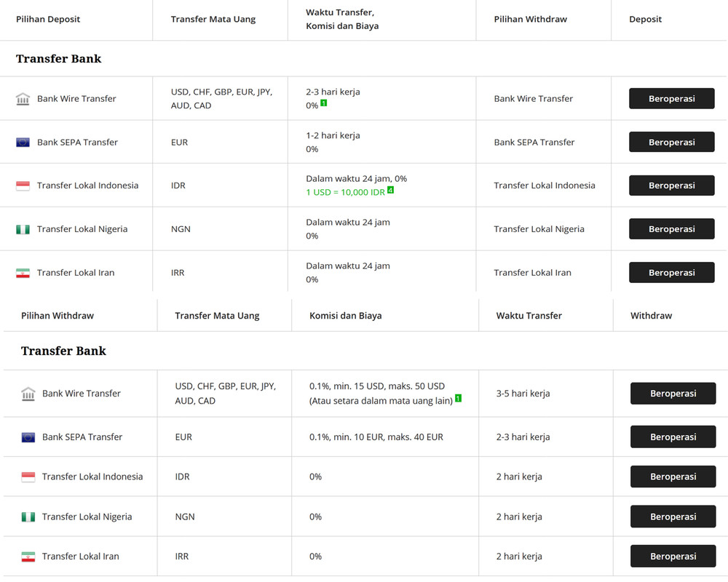728x582 pixels.
Task: Click the EU flag icon in deposit SEPA row
Action: (23, 143)
